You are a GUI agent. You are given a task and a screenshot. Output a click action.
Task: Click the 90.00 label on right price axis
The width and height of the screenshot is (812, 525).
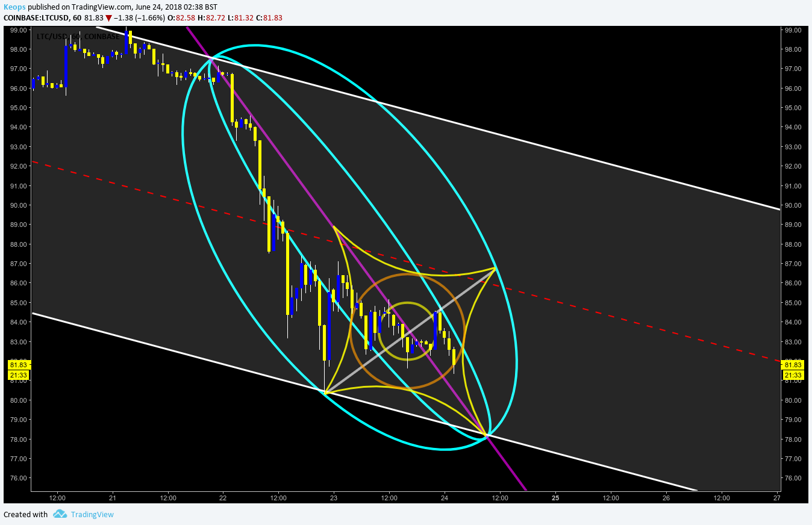793,205
